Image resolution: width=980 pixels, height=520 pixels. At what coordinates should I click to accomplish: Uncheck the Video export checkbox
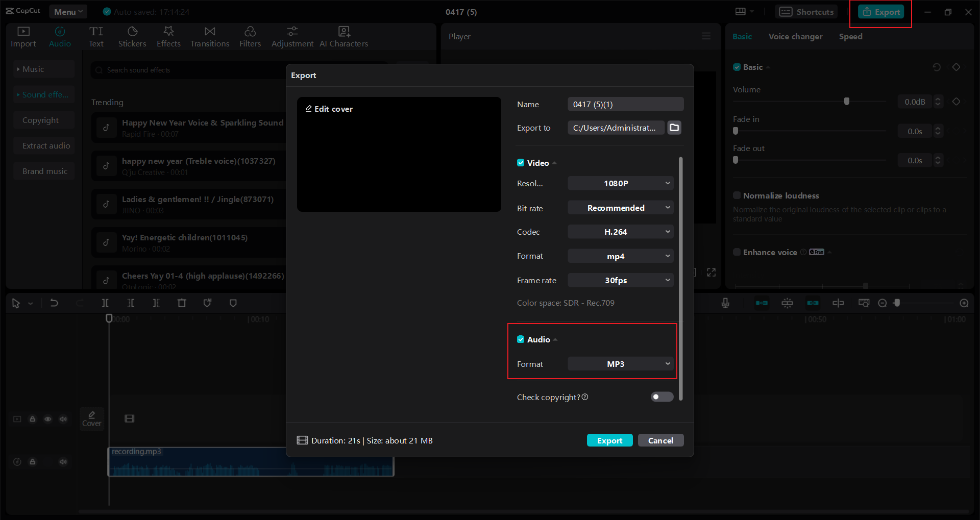point(521,163)
